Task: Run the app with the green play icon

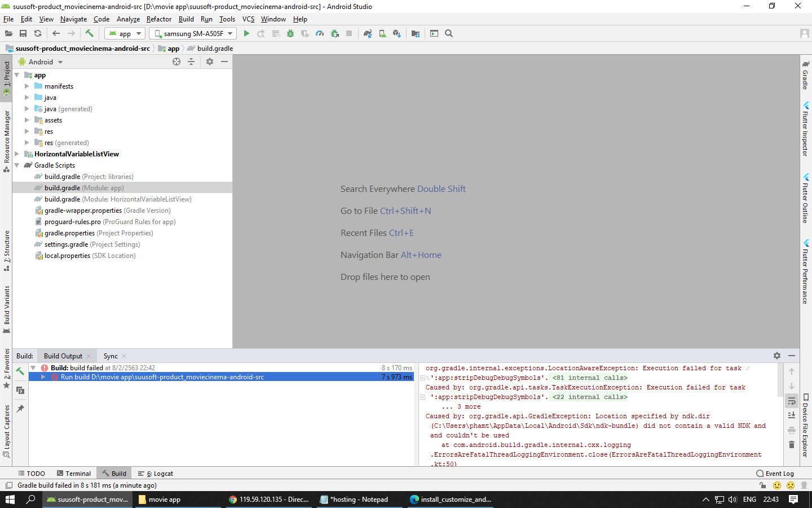Action: [246, 34]
